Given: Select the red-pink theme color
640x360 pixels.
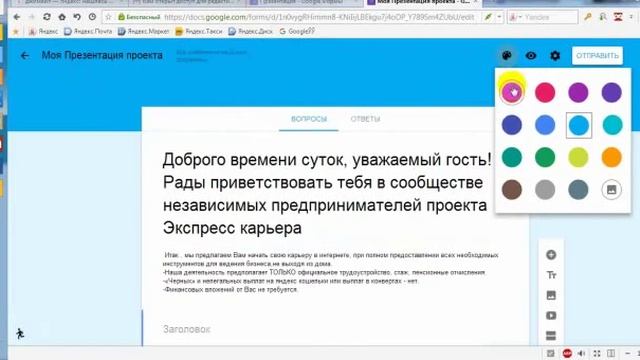Looking at the screenshot, I should [x=545, y=92].
